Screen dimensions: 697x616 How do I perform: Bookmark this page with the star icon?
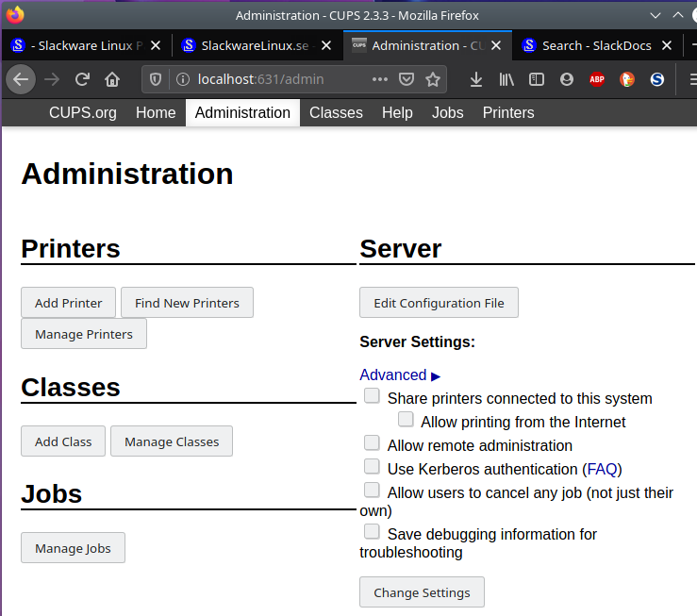pos(433,79)
